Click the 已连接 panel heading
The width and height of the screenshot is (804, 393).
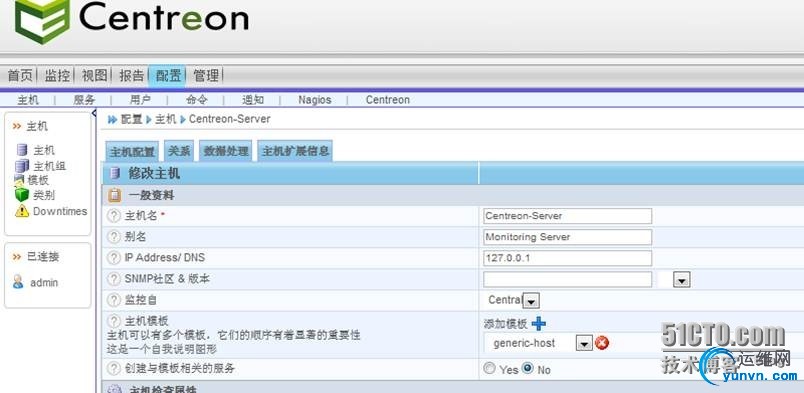tap(43, 257)
